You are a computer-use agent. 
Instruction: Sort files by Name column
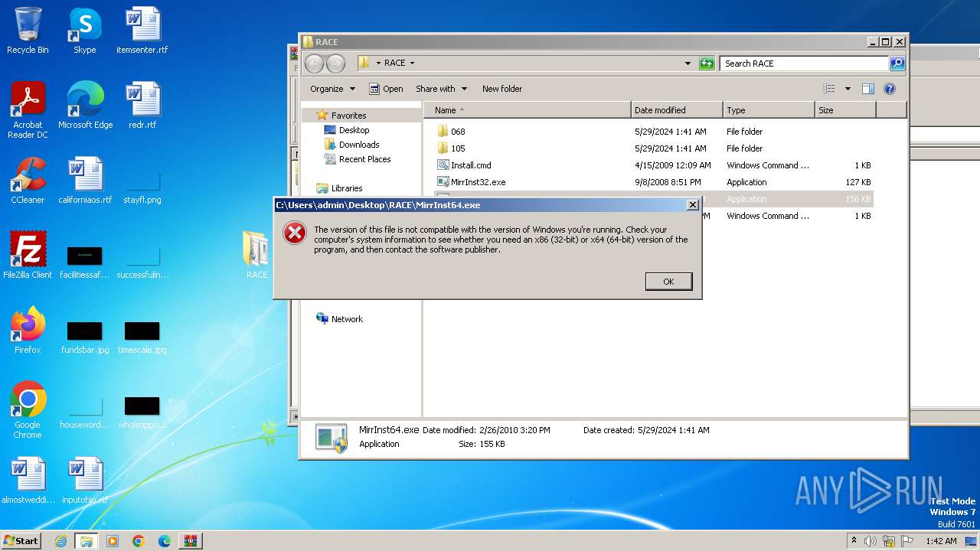click(x=527, y=110)
